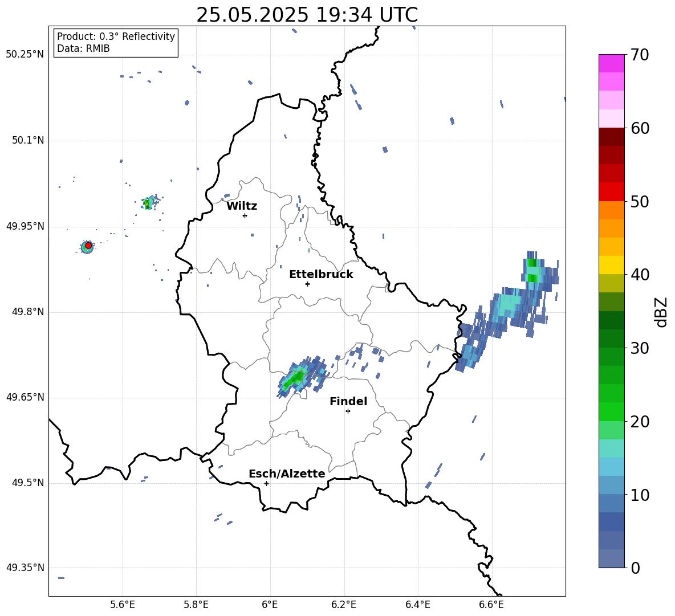The image size is (675, 616).
Task: Click the 5.8°E longitude label
Action: [196, 605]
